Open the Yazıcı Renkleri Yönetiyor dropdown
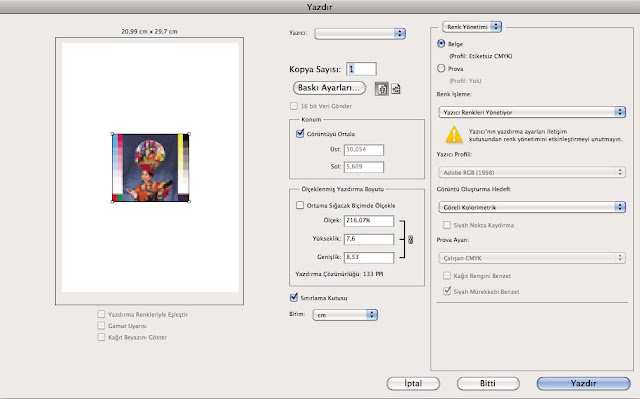 [532, 112]
